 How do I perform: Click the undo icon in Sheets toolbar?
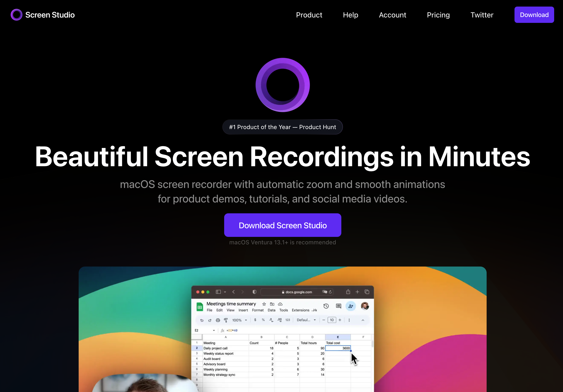click(x=201, y=320)
